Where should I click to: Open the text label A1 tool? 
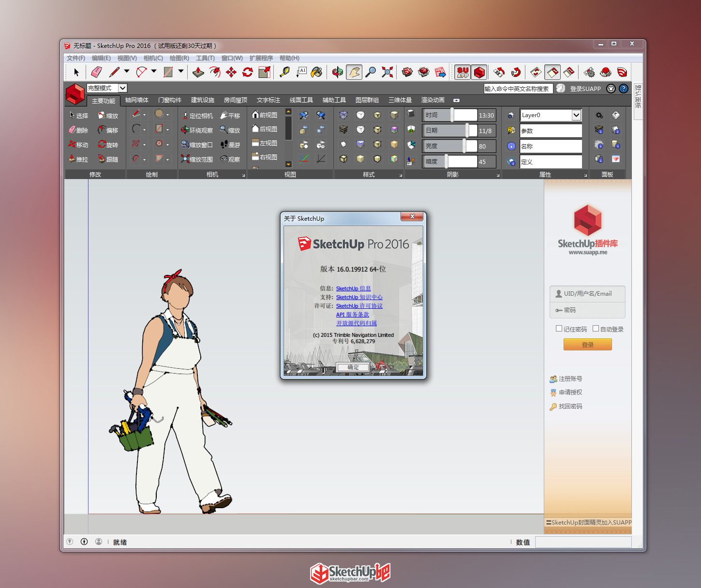(x=301, y=72)
